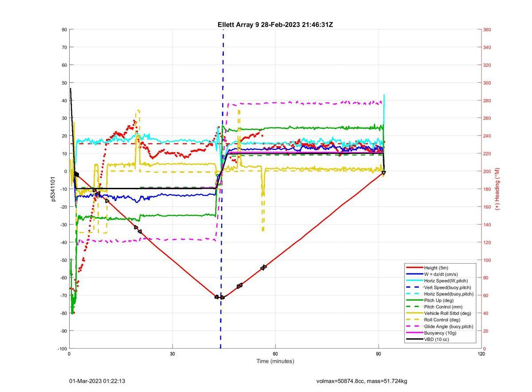The height and width of the screenshot is (392, 532).
Task: Click the 01-Mar-2023 01:22:13 timestamp
Action: click(97, 381)
